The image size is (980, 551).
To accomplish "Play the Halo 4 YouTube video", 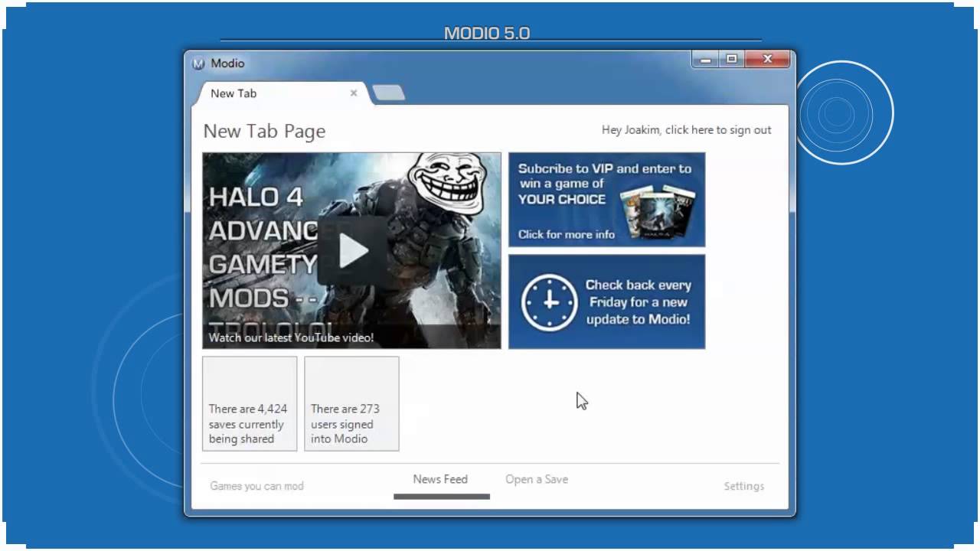I will pos(353,251).
